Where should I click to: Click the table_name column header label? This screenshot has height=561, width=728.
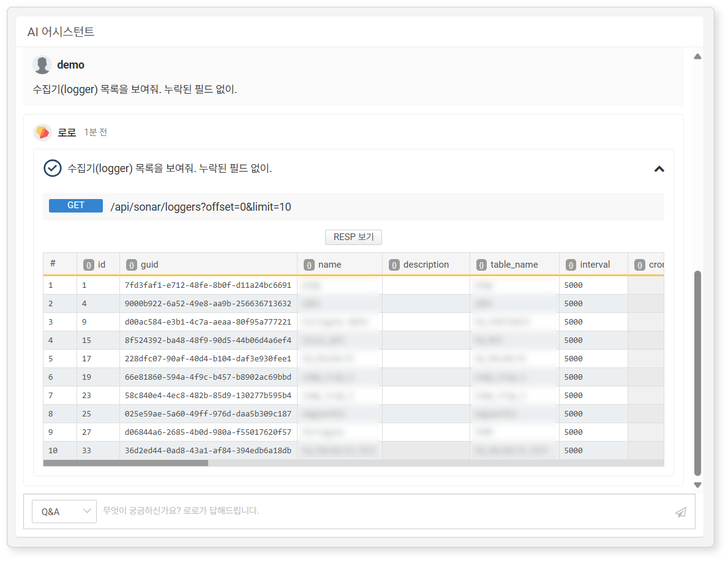point(514,265)
